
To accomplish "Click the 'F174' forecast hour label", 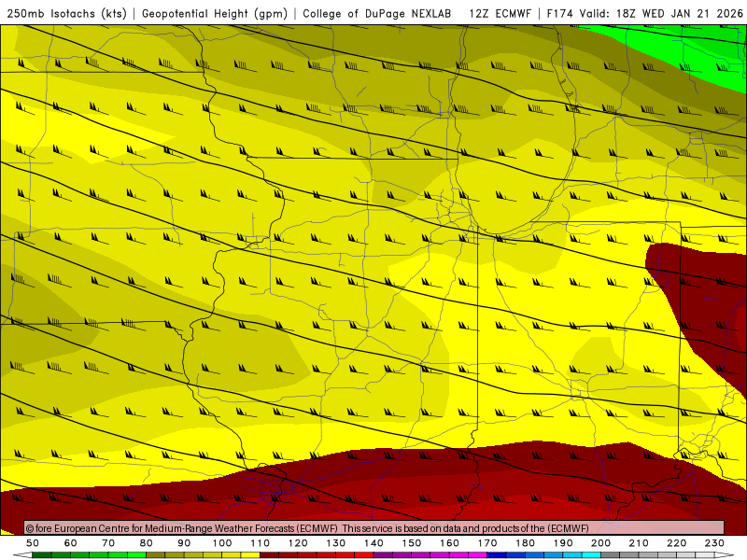I will (x=559, y=13).
